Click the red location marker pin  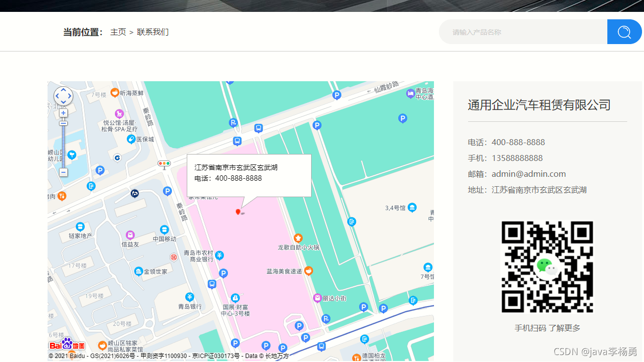[238, 212]
